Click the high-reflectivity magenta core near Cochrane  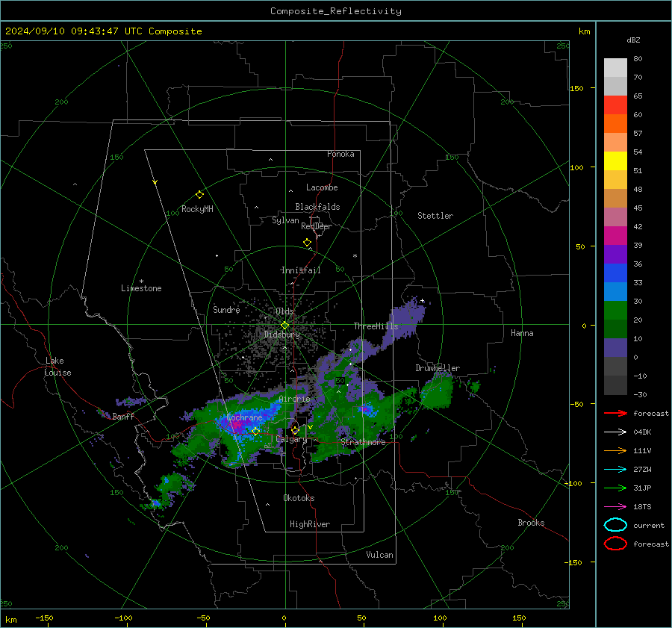click(x=237, y=425)
